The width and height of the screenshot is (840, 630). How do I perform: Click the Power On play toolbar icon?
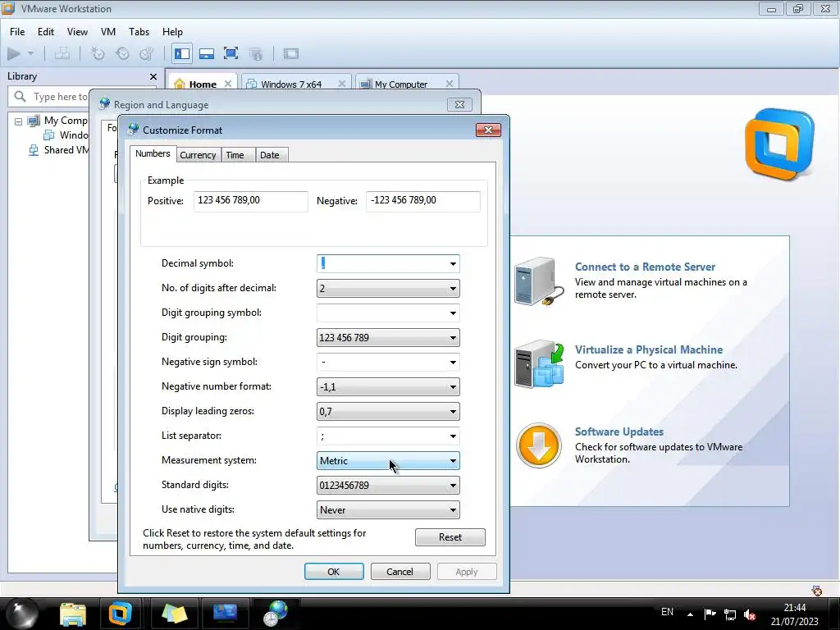pyautogui.click(x=14, y=53)
